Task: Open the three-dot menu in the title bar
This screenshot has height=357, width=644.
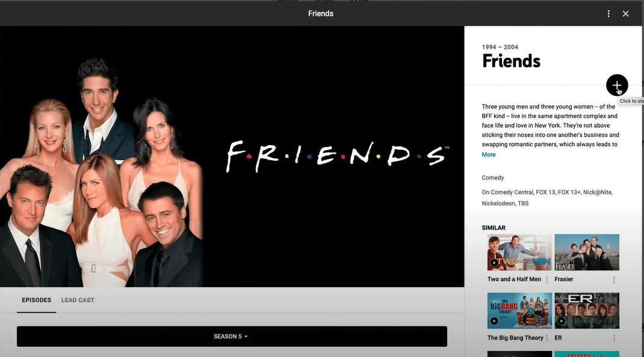Action: [x=608, y=14]
